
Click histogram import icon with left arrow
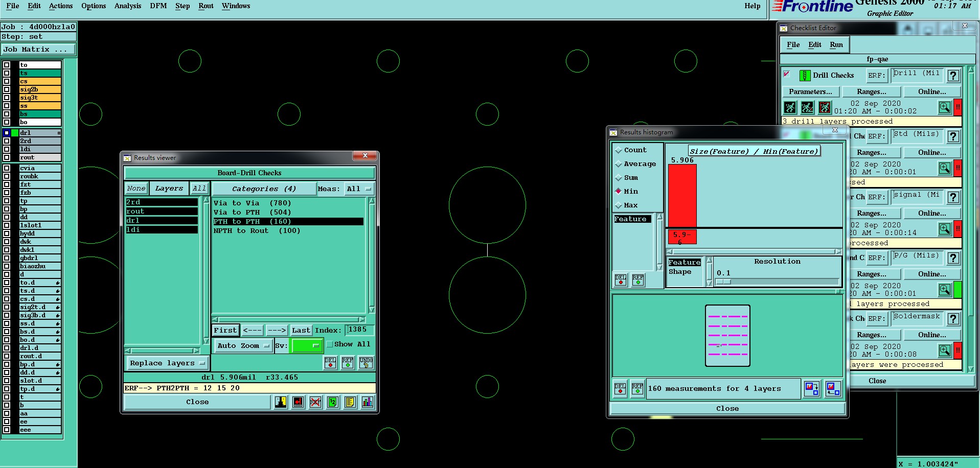[x=833, y=389]
